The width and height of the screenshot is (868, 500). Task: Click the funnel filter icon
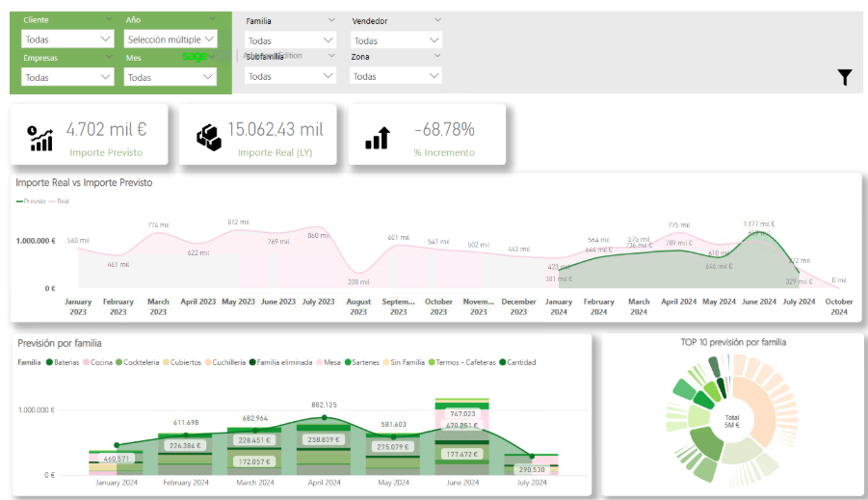[x=845, y=77]
